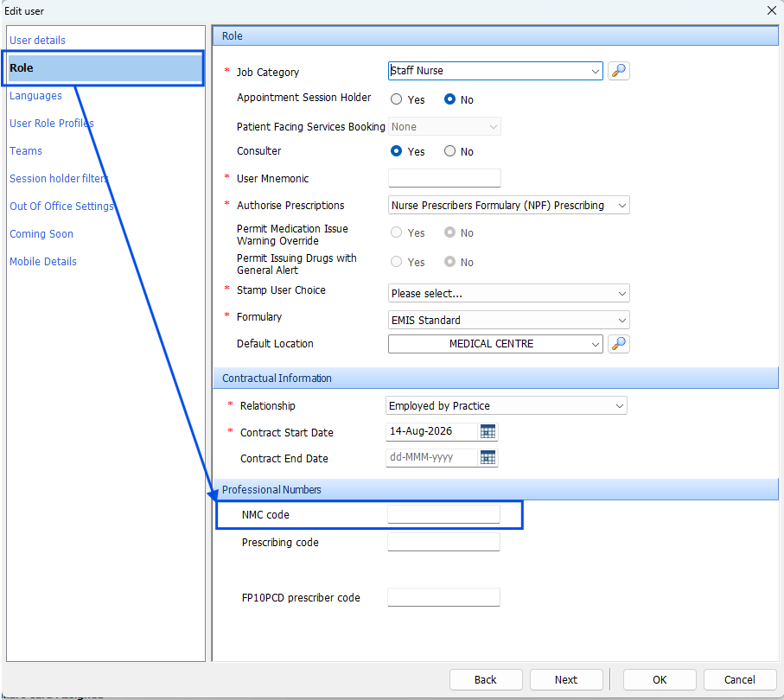Click the Back button
Image resolution: width=784 pixels, height=700 pixels.
click(x=486, y=679)
